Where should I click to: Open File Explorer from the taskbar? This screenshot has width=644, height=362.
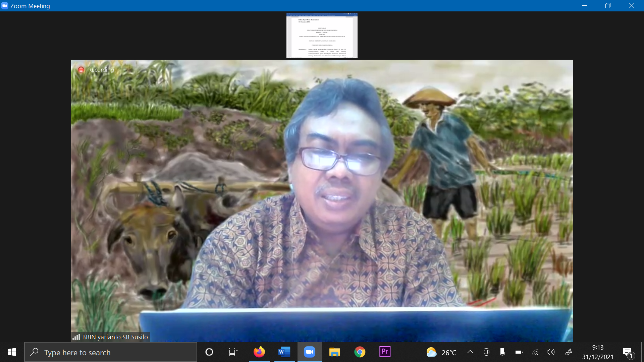tap(334, 352)
